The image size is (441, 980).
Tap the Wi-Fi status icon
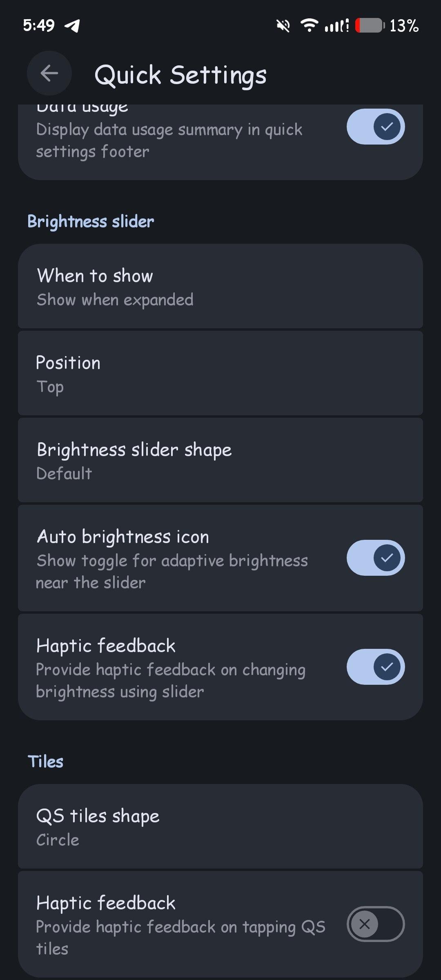point(310,25)
